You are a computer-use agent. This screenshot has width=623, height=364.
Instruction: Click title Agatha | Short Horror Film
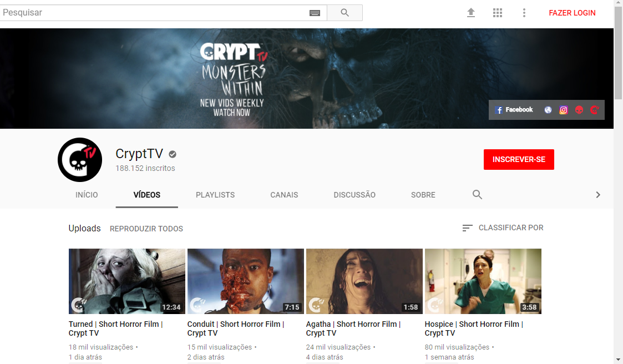point(353,328)
